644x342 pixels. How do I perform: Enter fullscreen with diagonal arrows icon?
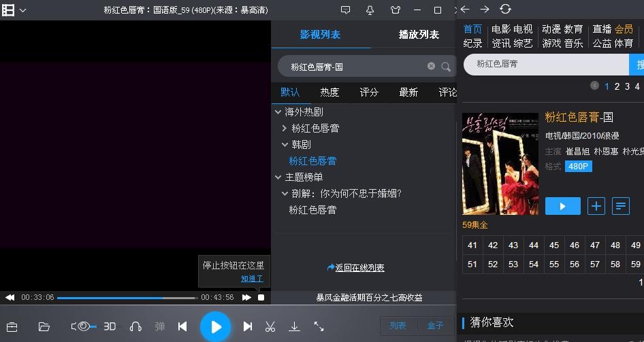pyautogui.click(x=319, y=326)
